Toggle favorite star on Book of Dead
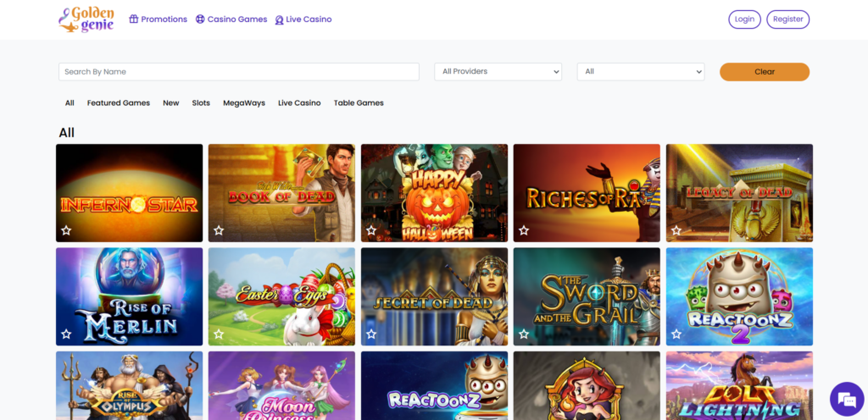This screenshot has height=420, width=868. coord(219,230)
